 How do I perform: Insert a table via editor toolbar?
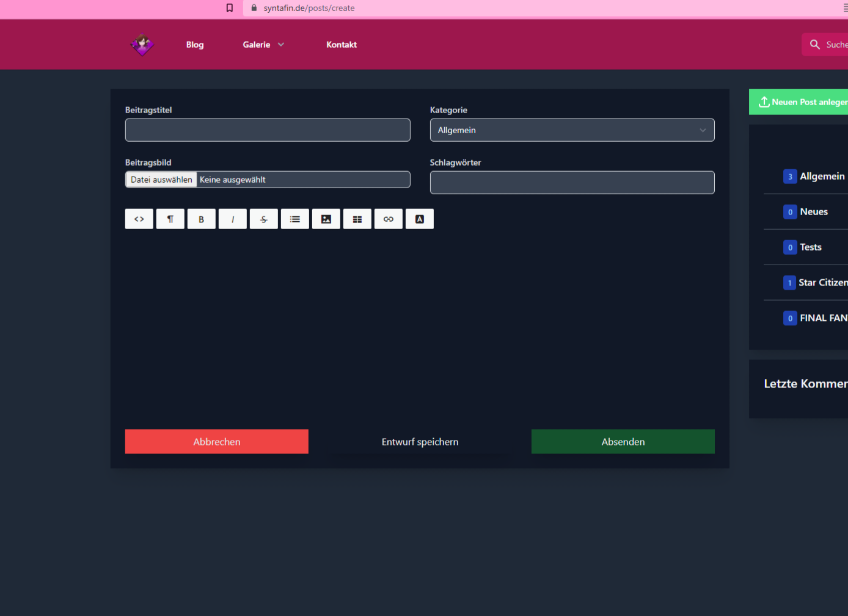[357, 219]
